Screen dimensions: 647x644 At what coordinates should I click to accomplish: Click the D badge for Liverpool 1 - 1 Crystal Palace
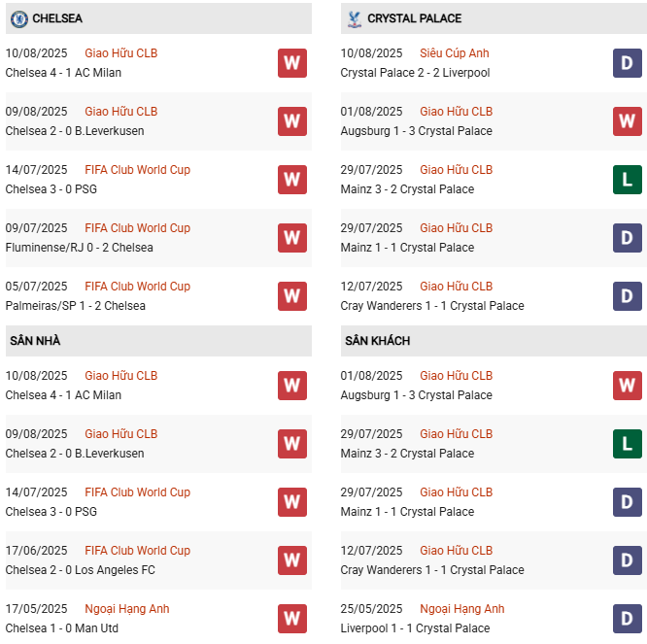[x=627, y=619]
